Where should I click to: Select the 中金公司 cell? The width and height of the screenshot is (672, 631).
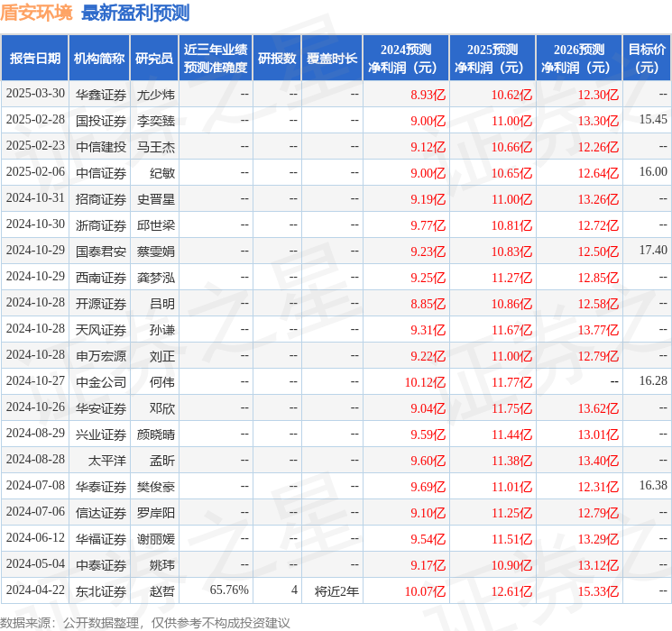(101, 381)
